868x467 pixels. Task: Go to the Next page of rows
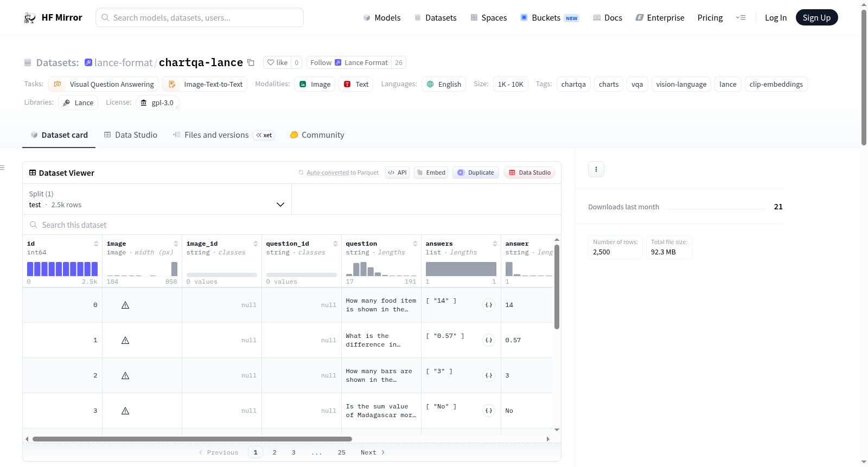373,453
